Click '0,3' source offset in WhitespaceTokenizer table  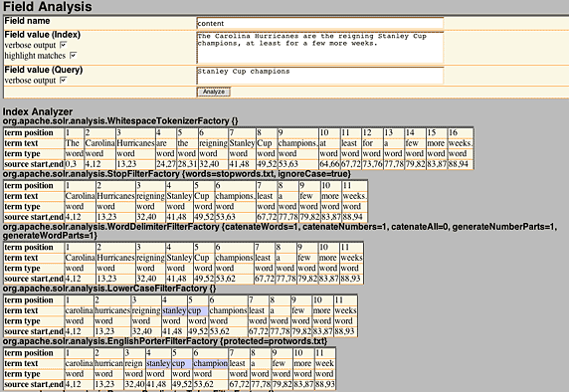[71, 164]
